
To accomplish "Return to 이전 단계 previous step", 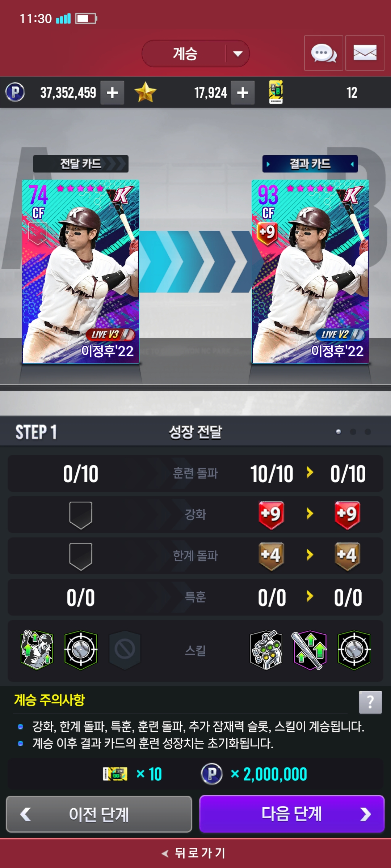I will point(99,814).
